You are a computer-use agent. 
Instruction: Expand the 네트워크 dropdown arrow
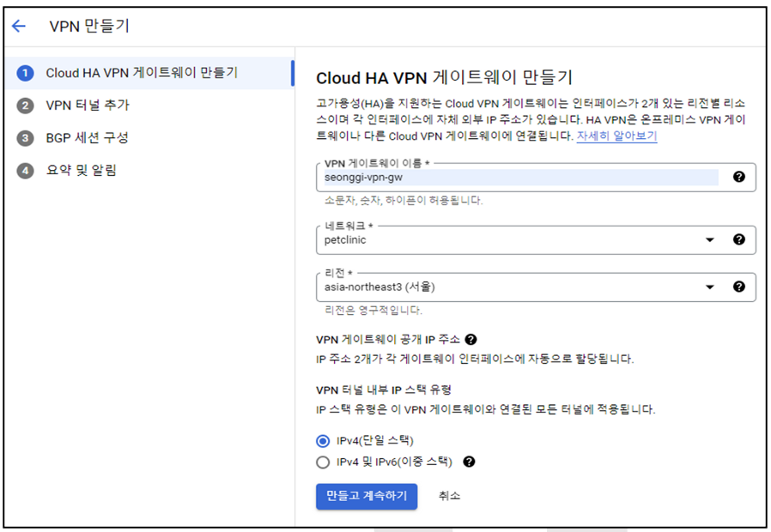click(x=709, y=239)
